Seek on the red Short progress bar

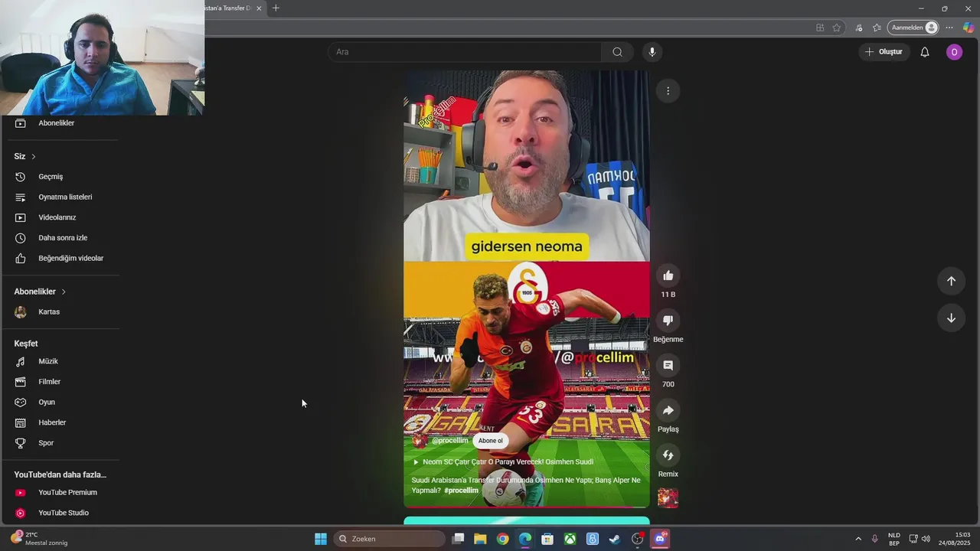pyautogui.click(x=527, y=507)
